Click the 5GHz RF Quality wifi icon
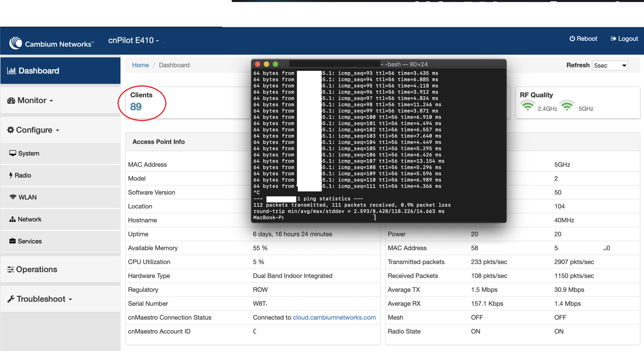 [567, 106]
